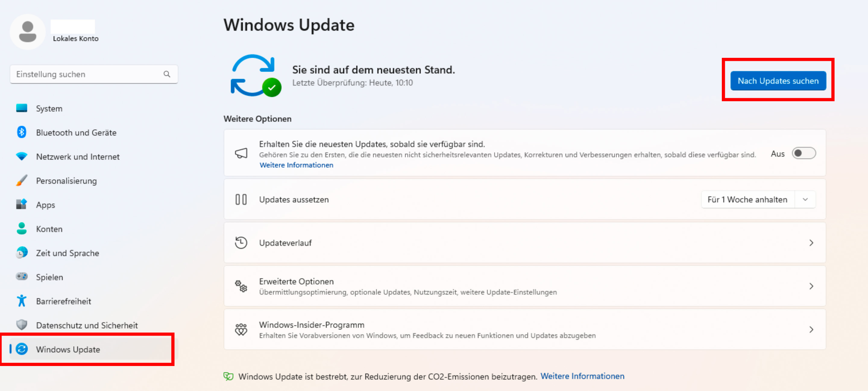Viewport: 868px width, 391px height.
Task: Click the search magnifier in settings search
Action: click(x=167, y=74)
